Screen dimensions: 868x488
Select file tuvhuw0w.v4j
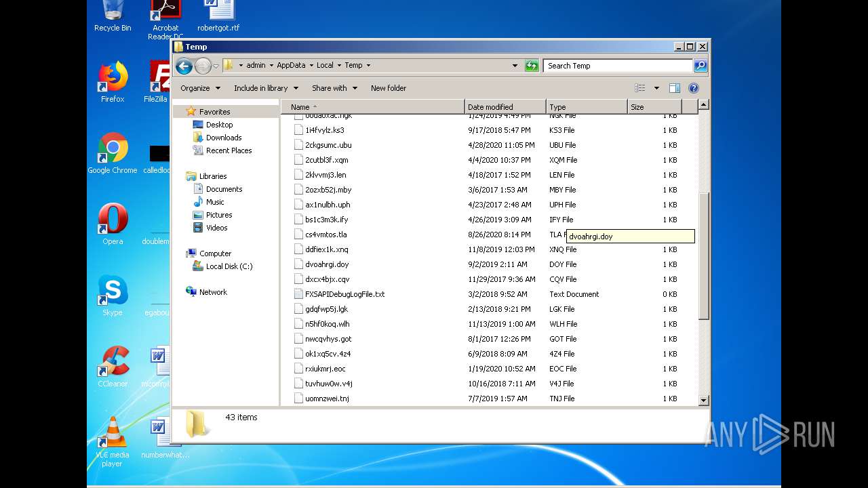pos(328,384)
